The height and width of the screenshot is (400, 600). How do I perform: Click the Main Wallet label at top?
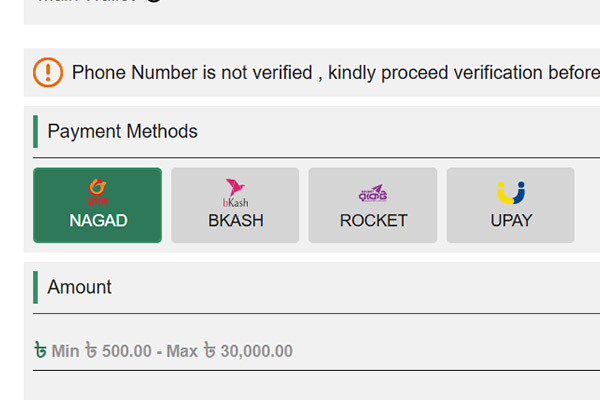(x=90, y=2)
